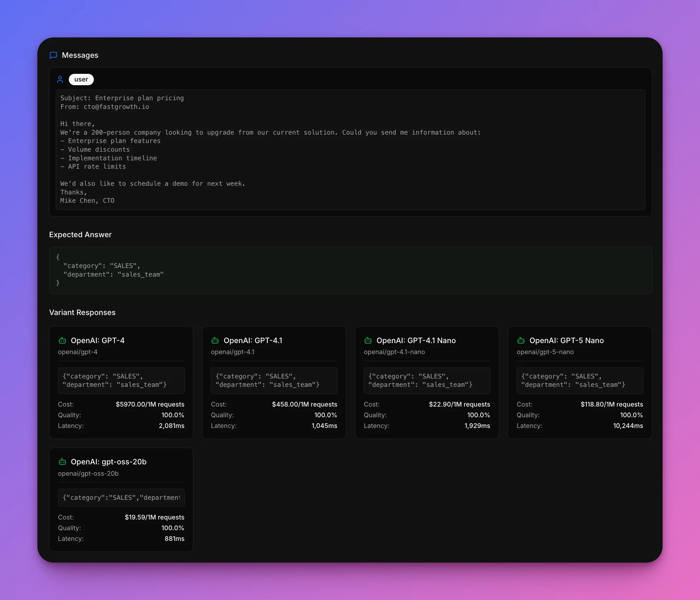Click the robot icon beside gpt-oss-20b
Viewport: 700px width, 600px height.
coord(62,462)
